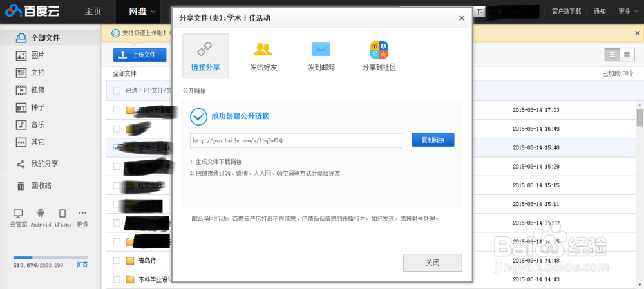
Task: Click the Android client icon
Action: point(40,214)
